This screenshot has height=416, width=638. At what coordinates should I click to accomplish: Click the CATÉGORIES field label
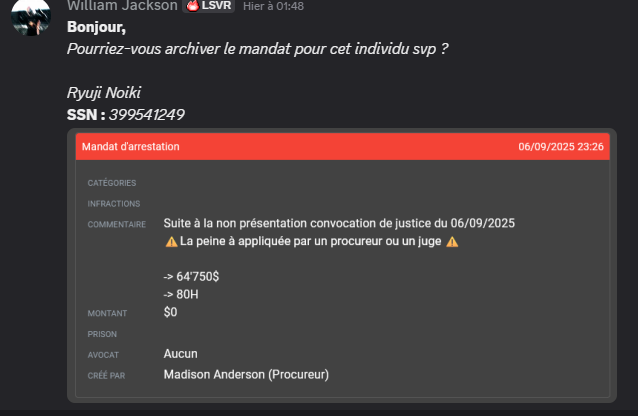112,183
